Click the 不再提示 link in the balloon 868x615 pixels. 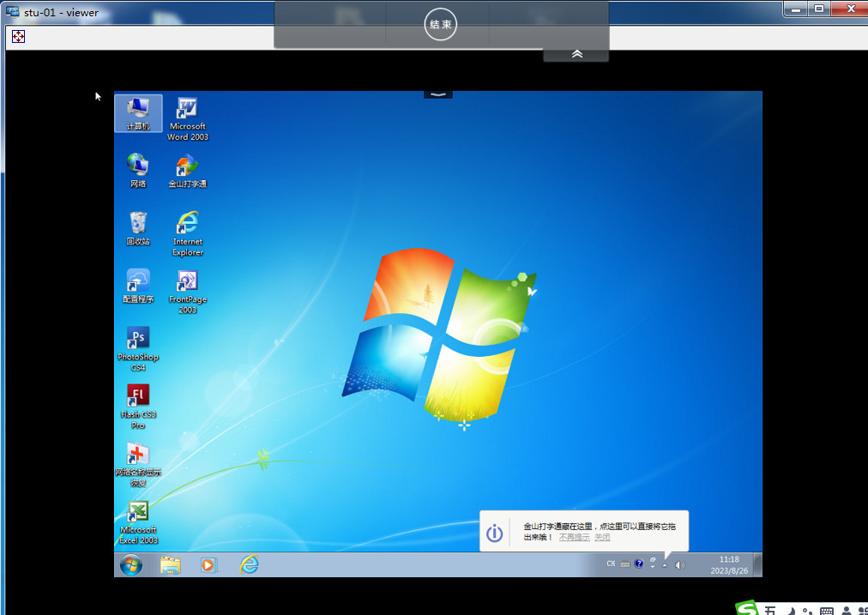pyautogui.click(x=574, y=538)
